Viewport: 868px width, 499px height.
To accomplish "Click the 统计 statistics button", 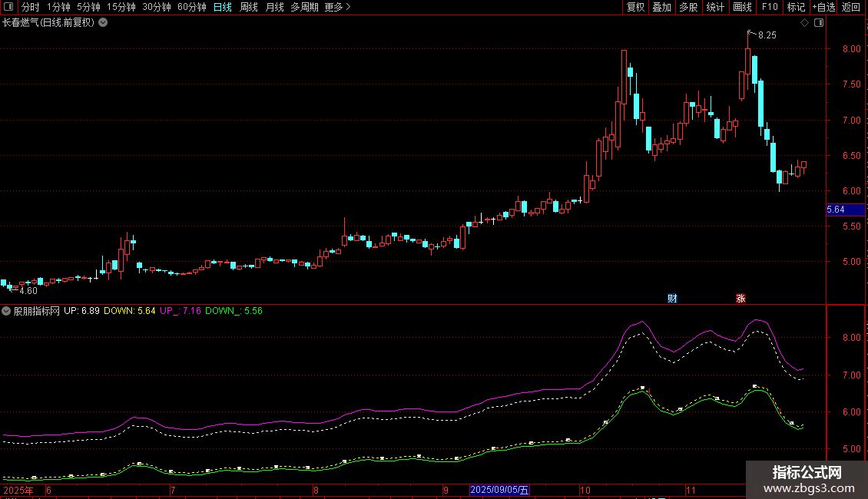I will click(714, 7).
